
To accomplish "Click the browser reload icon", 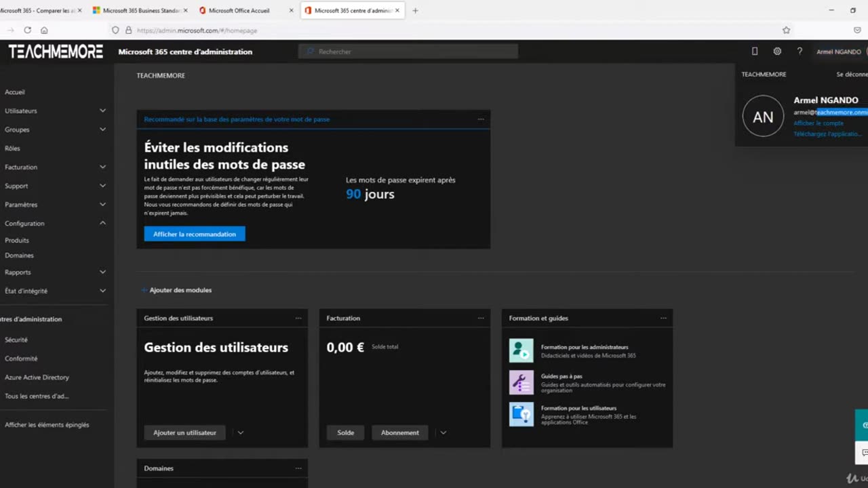I will 28,30.
